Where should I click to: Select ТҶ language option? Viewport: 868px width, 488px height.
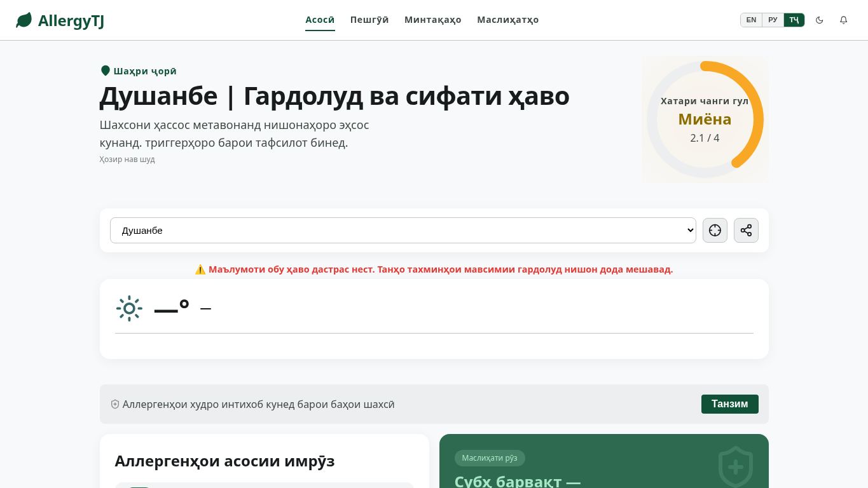pos(794,20)
